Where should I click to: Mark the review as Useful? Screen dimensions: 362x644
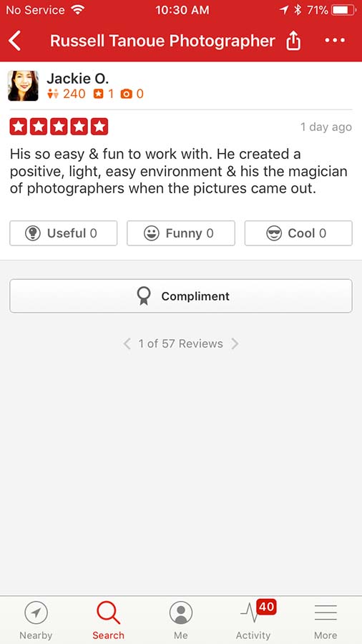click(64, 233)
